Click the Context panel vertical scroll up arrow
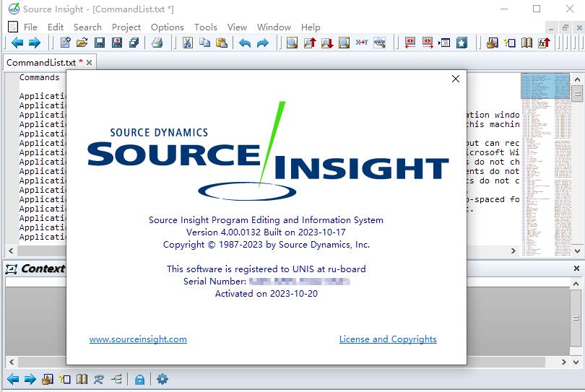This screenshot has width=585, height=392. pos(576,284)
